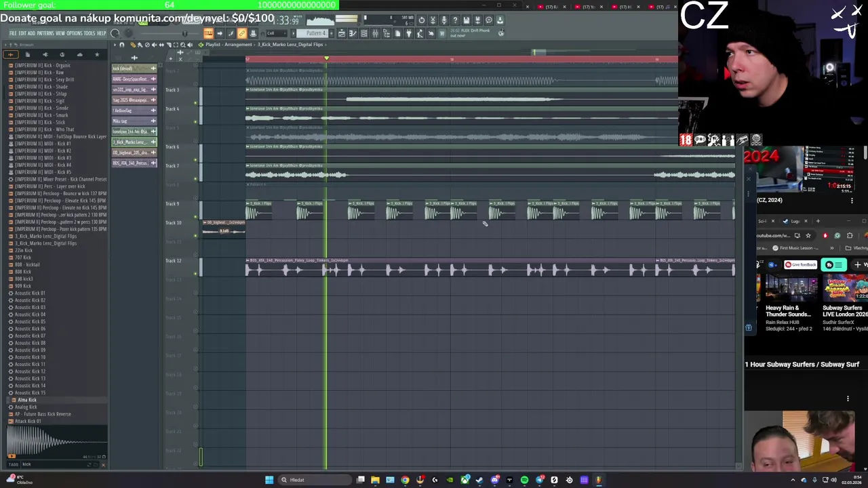Screen dimensions: 868x488
Task: Open the starred favorites tab in Browser
Action: click(97, 54)
